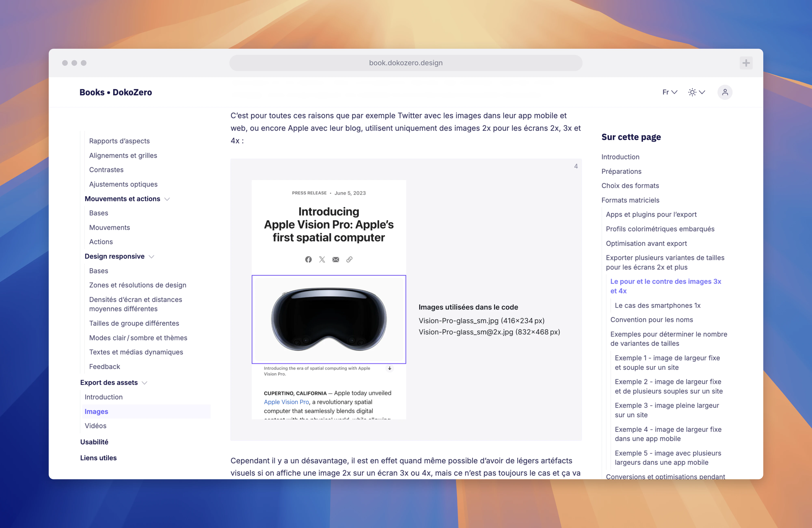
Task: Open Vidéos in the sidebar
Action: coord(96,426)
